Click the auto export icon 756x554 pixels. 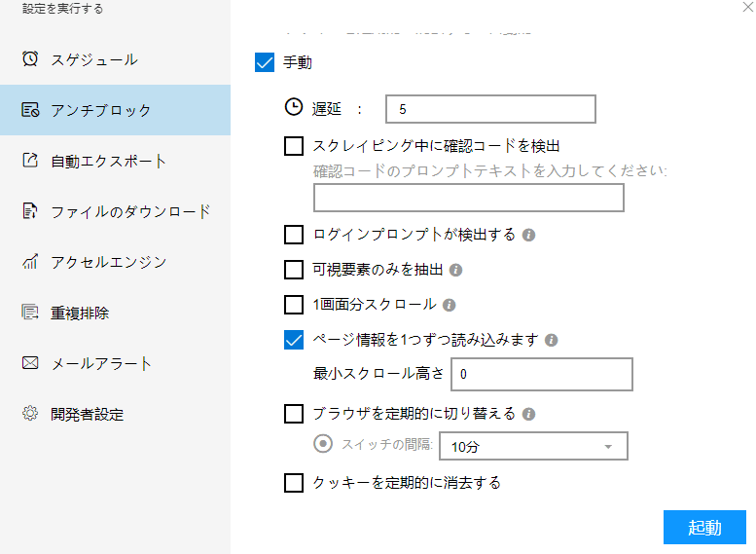click(x=30, y=161)
